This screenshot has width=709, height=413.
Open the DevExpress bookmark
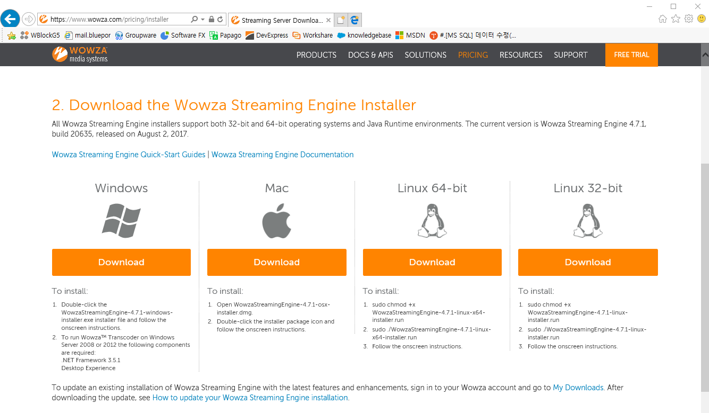tap(266, 35)
